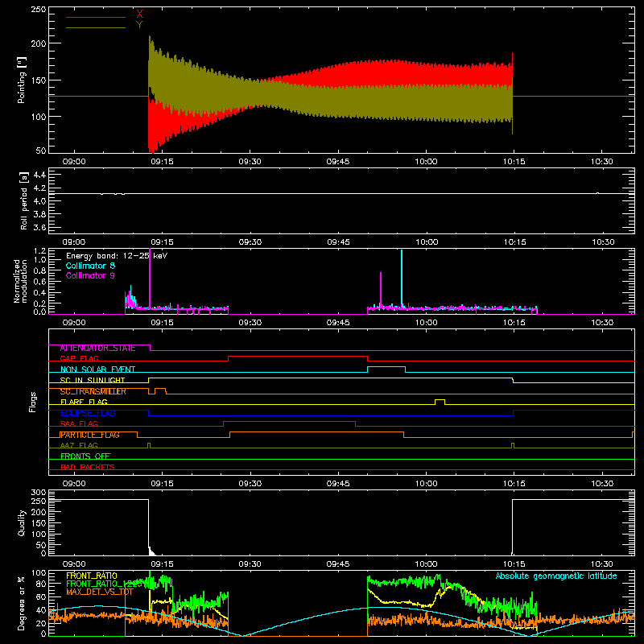Select the Collimator 8 legend entry
Screen dimensions: 644x644
90,266
